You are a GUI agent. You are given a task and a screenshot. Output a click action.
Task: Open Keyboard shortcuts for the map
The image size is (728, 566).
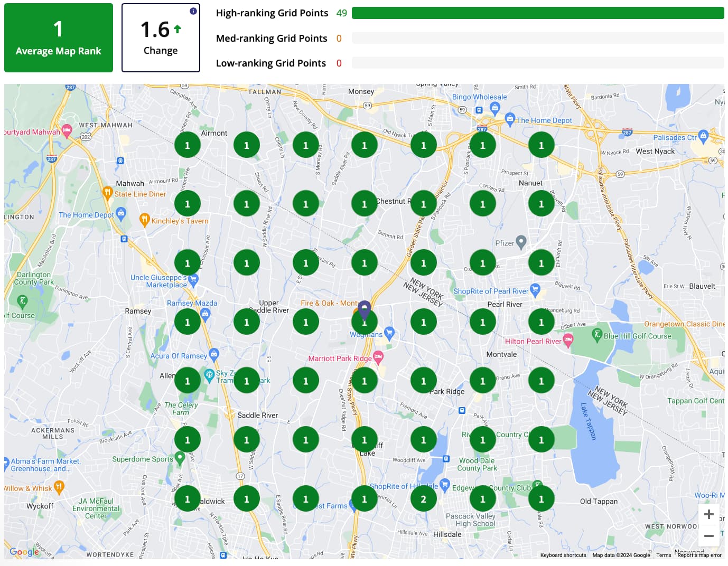563,555
